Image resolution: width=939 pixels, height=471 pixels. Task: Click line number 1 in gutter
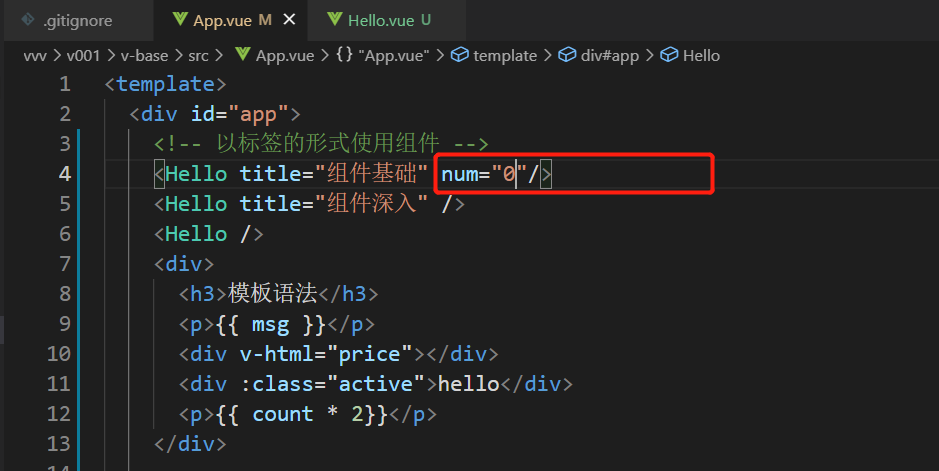[x=65, y=84]
